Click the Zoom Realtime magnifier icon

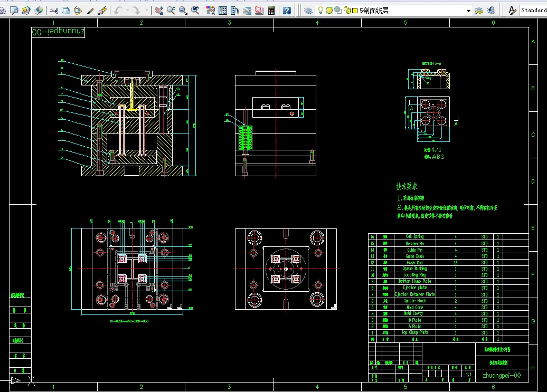click(x=172, y=10)
